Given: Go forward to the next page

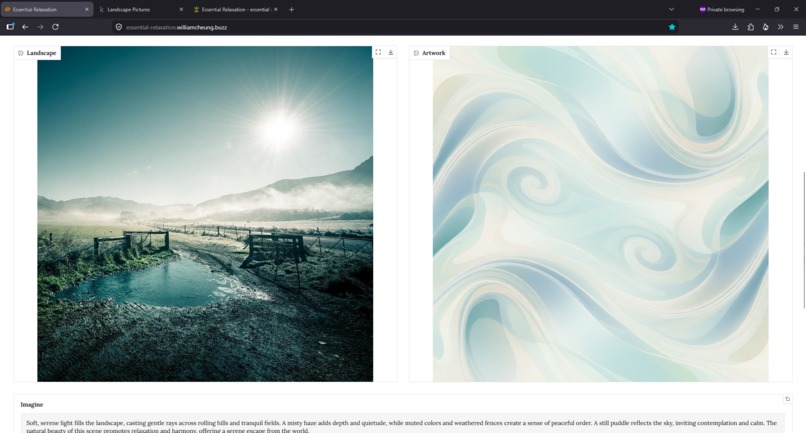Looking at the screenshot, I should tap(40, 27).
